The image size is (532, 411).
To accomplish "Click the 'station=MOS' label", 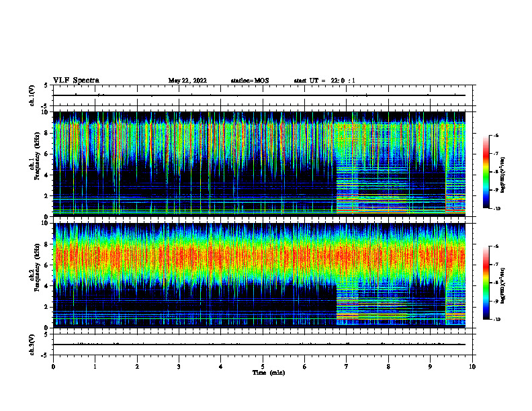I will tap(250, 81).
